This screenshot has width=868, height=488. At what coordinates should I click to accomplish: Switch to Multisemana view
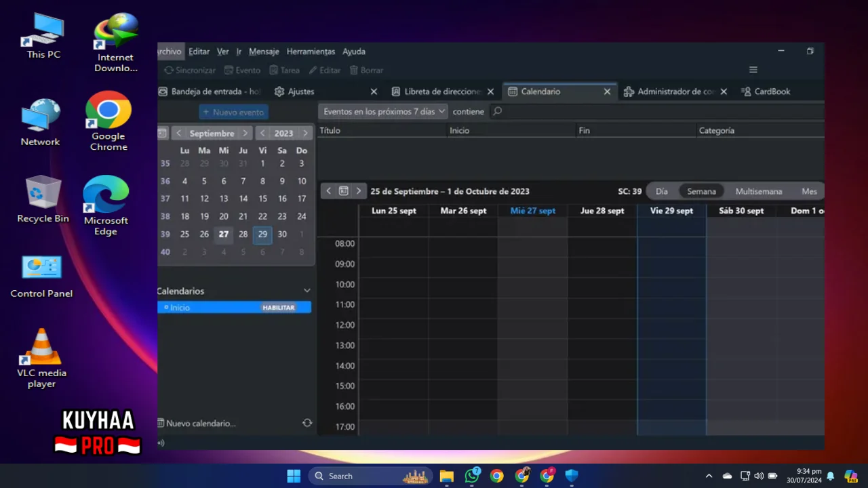point(759,191)
